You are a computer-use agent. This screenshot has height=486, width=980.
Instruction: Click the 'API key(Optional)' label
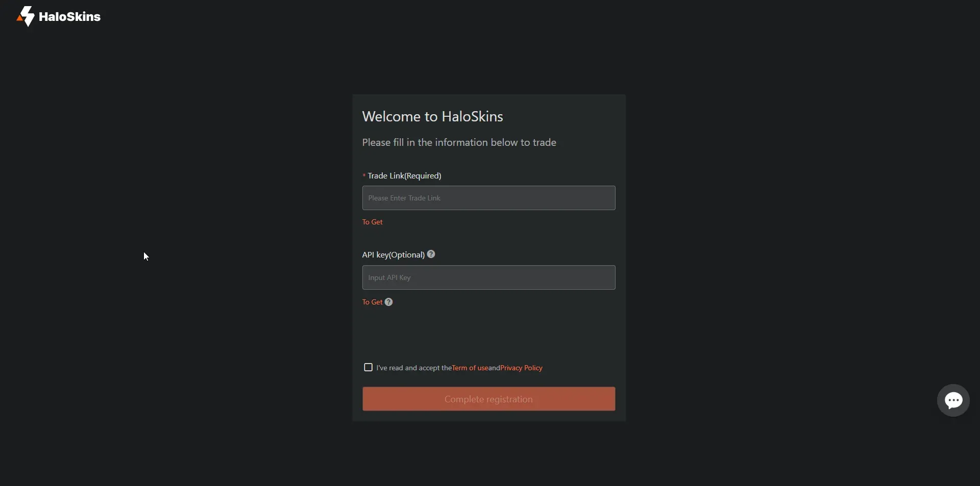pos(394,255)
